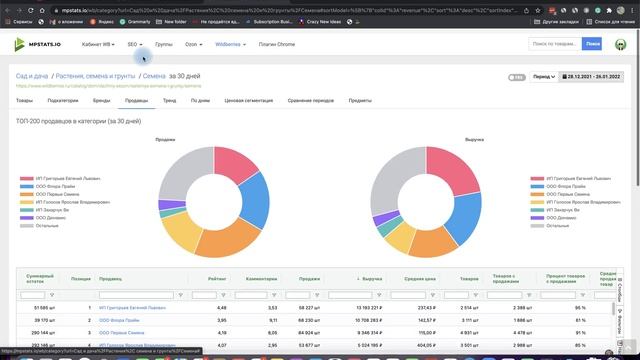Open seller ООО Первые Семена in table
Image resolution: width=640 pixels, height=360 pixels.
pyautogui.click(x=121, y=333)
